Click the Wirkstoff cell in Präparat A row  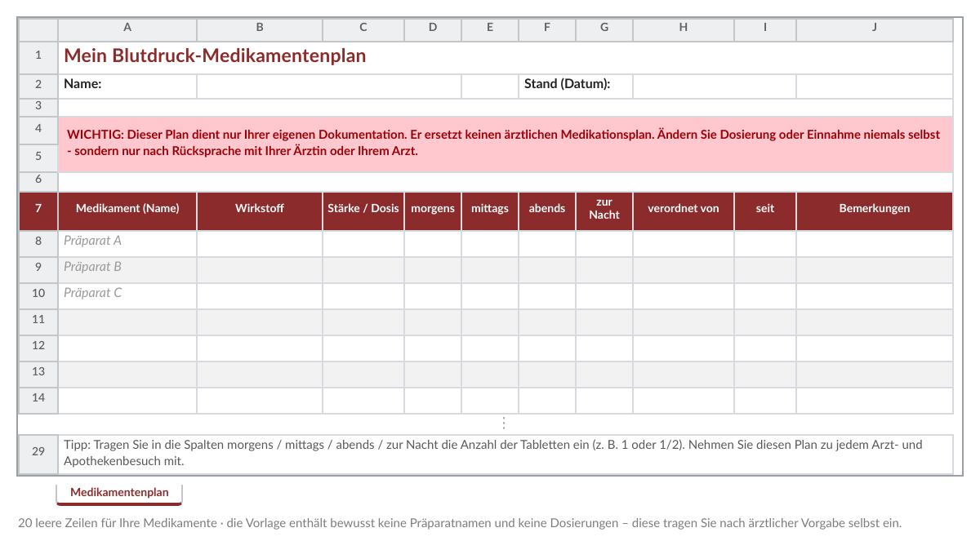pyautogui.click(x=260, y=242)
